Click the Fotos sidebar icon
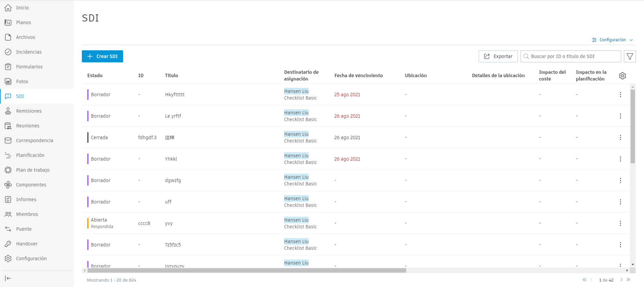644x287 pixels. tap(8, 82)
